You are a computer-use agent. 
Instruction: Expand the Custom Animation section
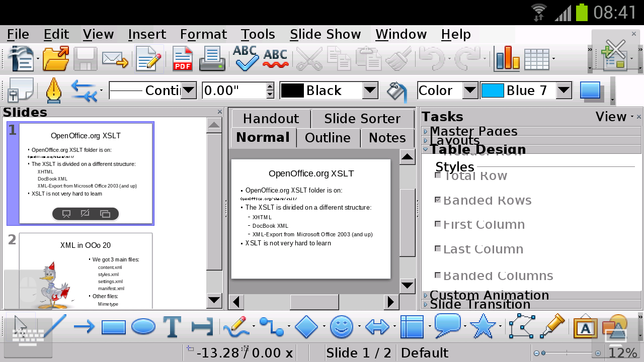pyautogui.click(x=531, y=295)
